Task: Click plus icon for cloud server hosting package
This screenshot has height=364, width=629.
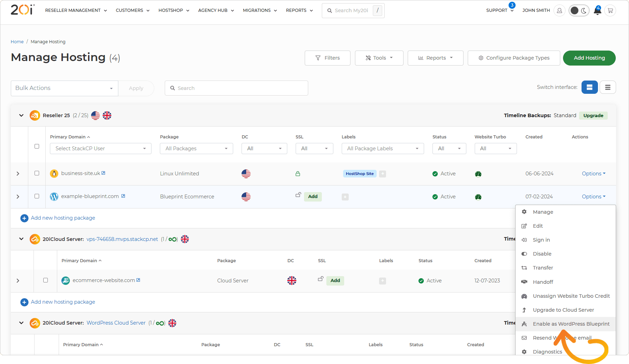Action: (24, 302)
